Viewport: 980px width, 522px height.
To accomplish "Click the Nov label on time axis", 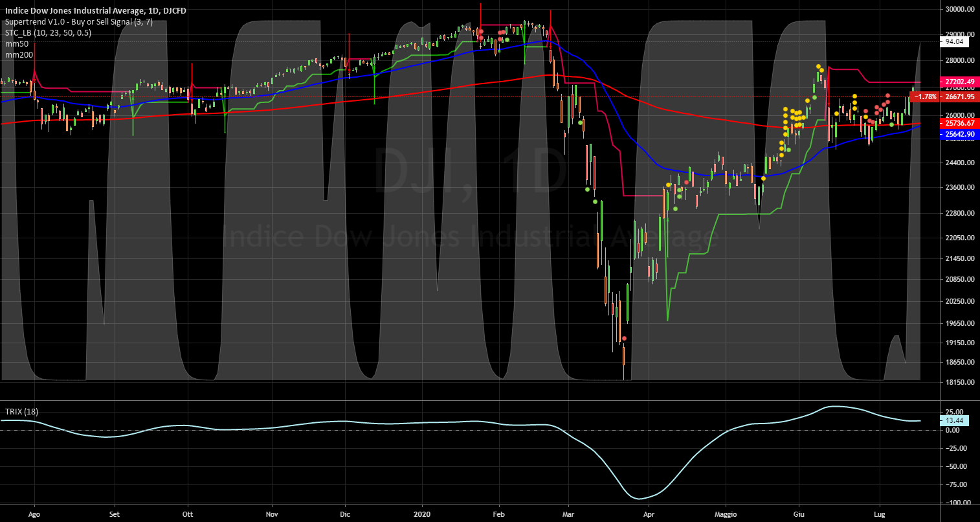I will click(x=272, y=513).
